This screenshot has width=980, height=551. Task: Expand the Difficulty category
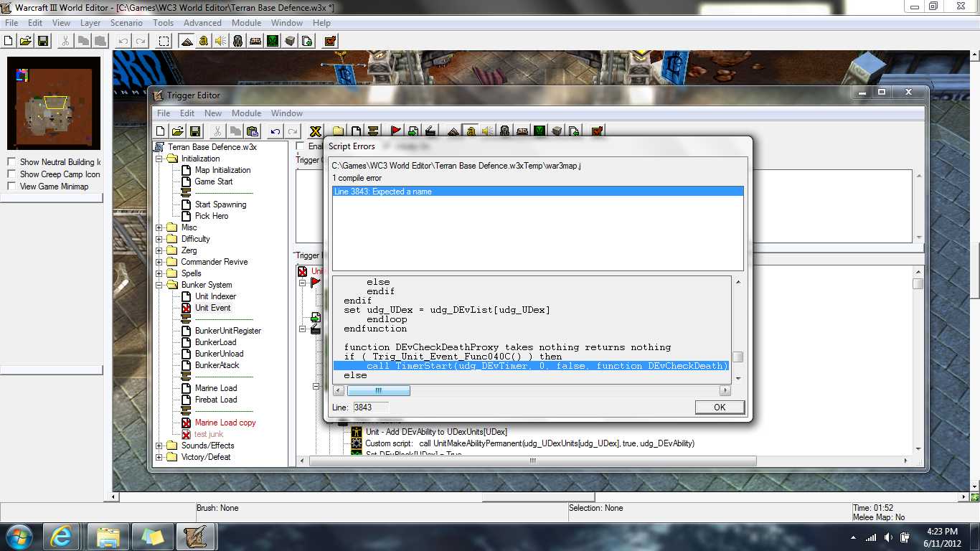[x=159, y=239]
